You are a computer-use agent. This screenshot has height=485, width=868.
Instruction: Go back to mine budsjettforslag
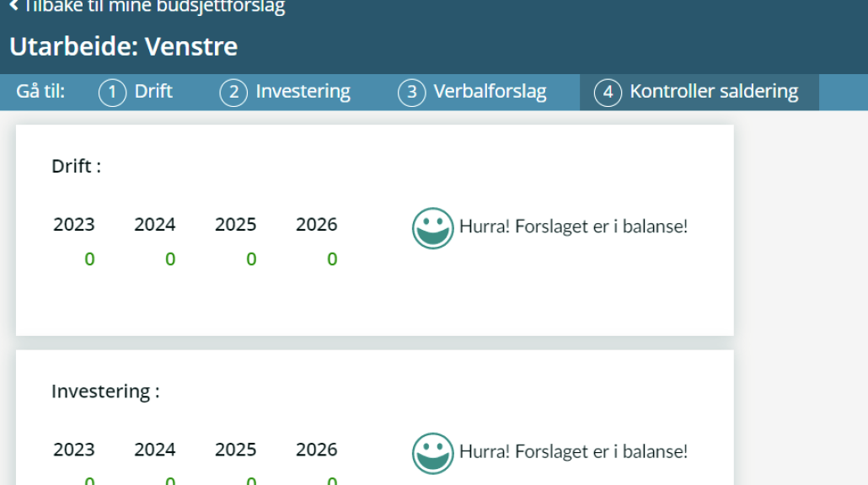(x=147, y=7)
